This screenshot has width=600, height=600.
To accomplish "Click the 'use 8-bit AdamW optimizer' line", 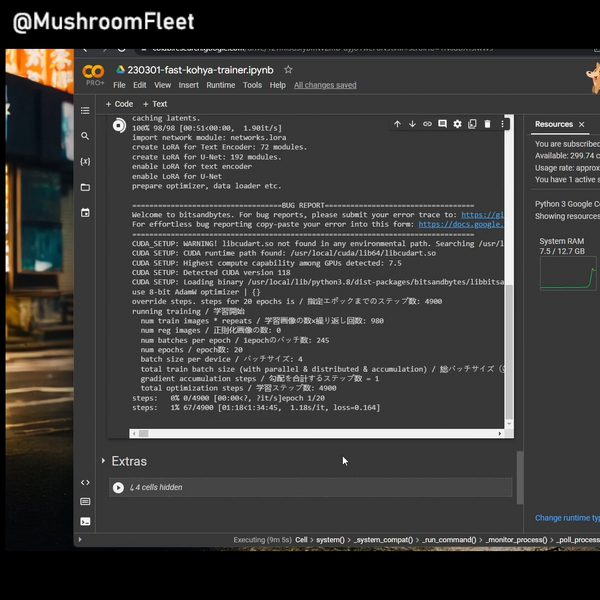I will tap(196, 292).
